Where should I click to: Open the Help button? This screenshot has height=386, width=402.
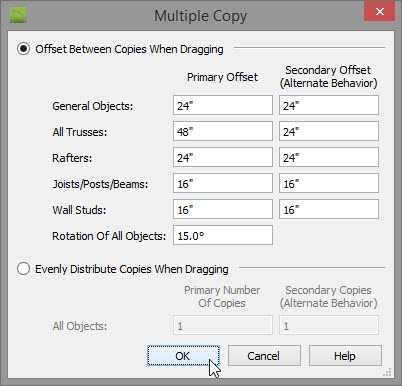[345, 356]
